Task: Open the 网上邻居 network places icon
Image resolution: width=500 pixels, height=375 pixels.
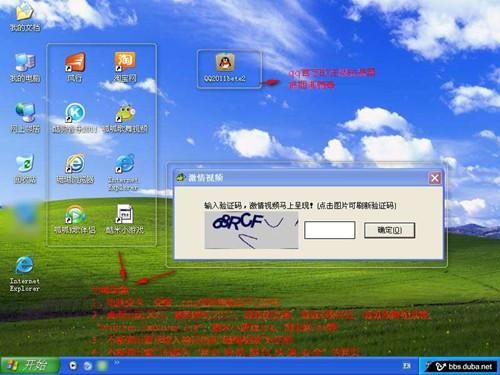Action: 25,113
